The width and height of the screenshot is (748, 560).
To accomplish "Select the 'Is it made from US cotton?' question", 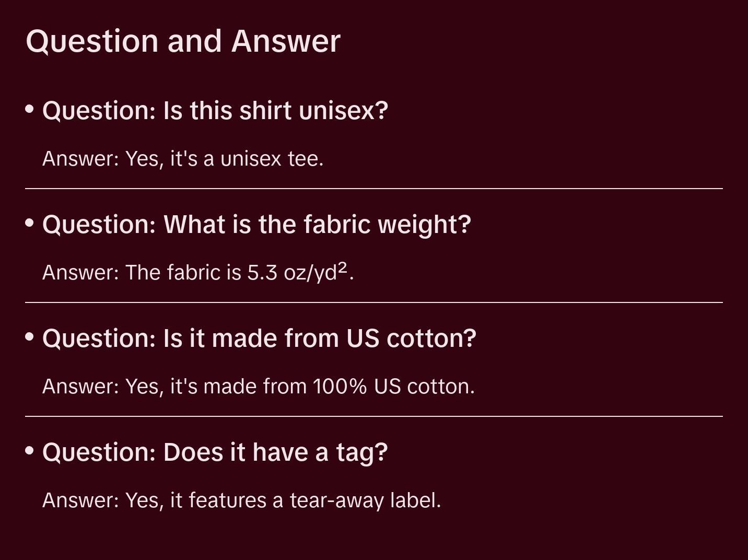I will click(259, 339).
